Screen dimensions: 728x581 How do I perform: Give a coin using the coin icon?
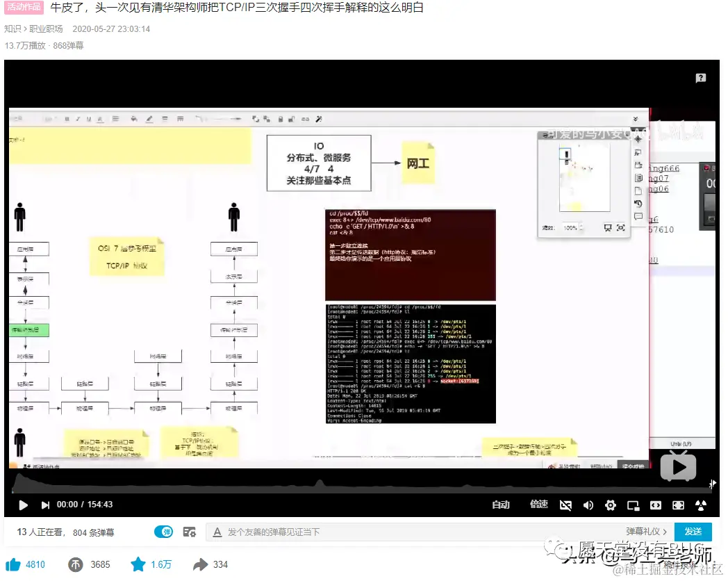[x=75, y=565]
